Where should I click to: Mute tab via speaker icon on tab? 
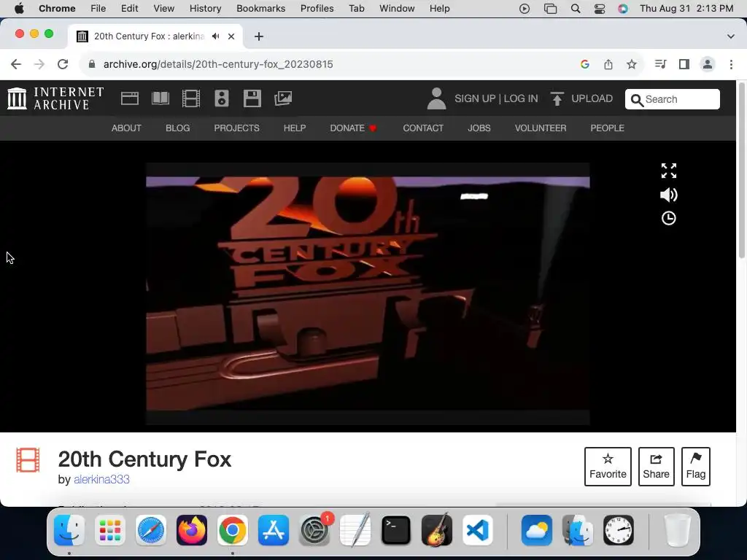click(x=216, y=36)
